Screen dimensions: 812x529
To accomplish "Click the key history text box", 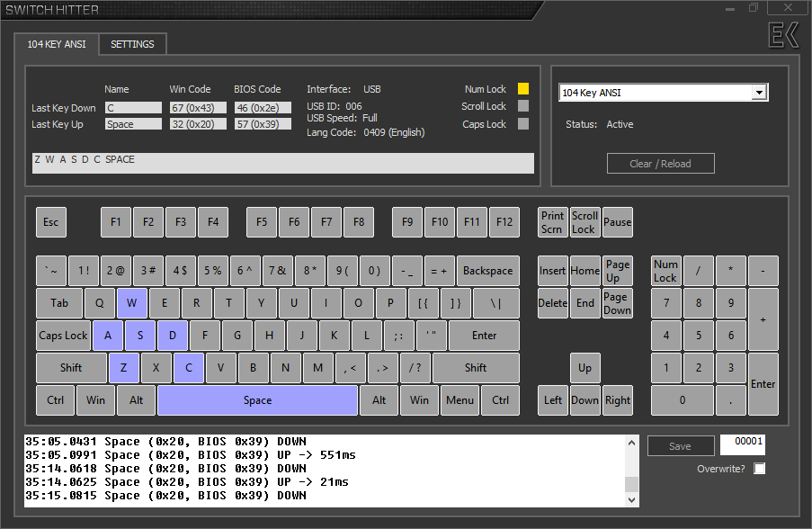I will (282, 162).
